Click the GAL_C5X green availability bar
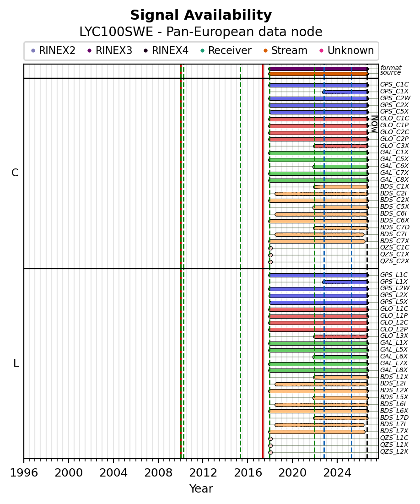This screenshot has width=420, height=504. tap(318, 160)
